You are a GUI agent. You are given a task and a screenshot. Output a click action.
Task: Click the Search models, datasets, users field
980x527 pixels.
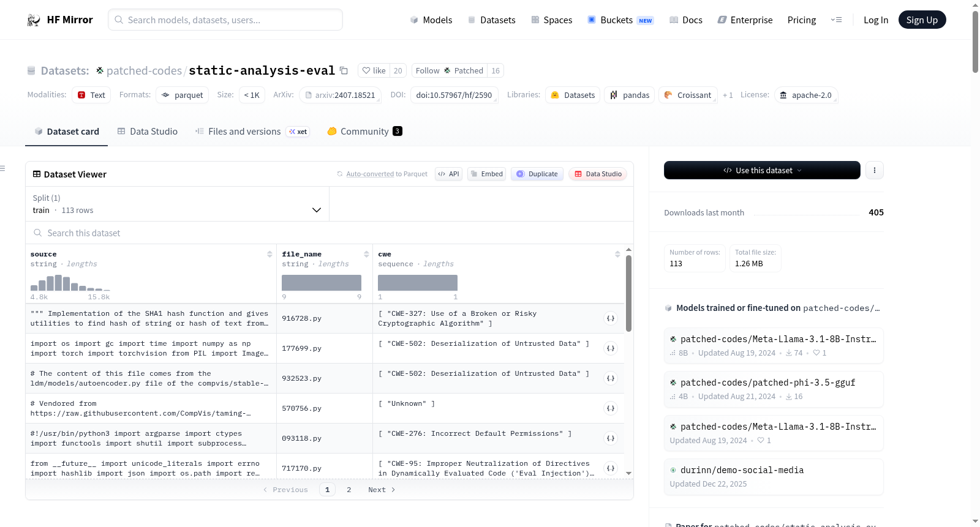(225, 20)
